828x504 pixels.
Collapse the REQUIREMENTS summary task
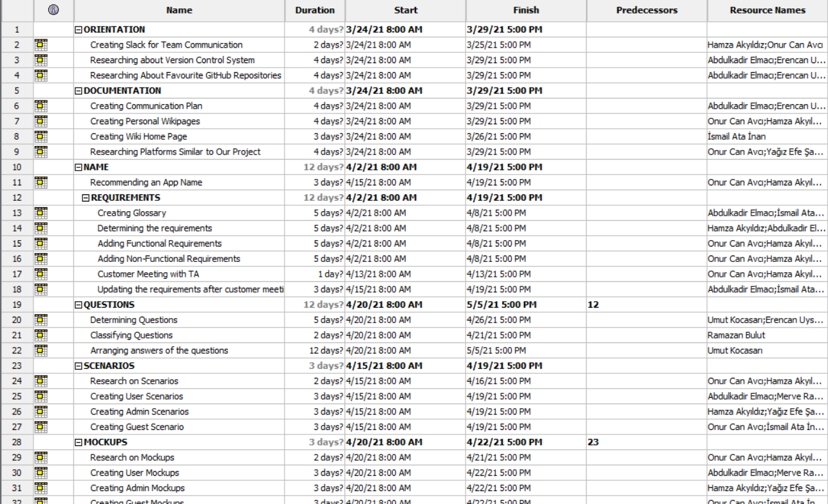pyautogui.click(x=86, y=198)
